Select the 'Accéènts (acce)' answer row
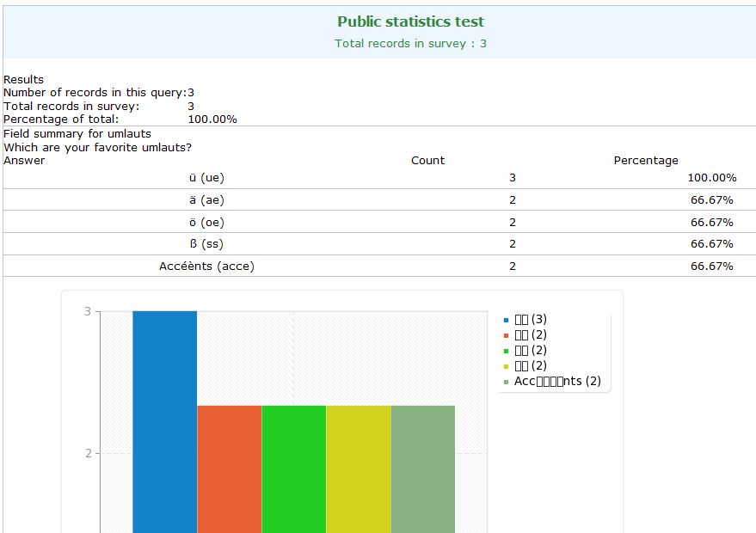Viewport: 756px width, 533px height. [x=206, y=266]
